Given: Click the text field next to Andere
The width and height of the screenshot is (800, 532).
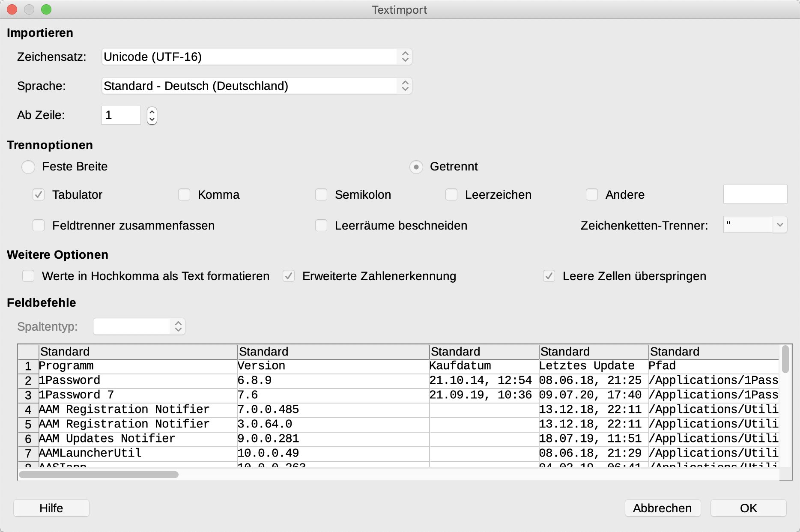Looking at the screenshot, I should (x=755, y=194).
